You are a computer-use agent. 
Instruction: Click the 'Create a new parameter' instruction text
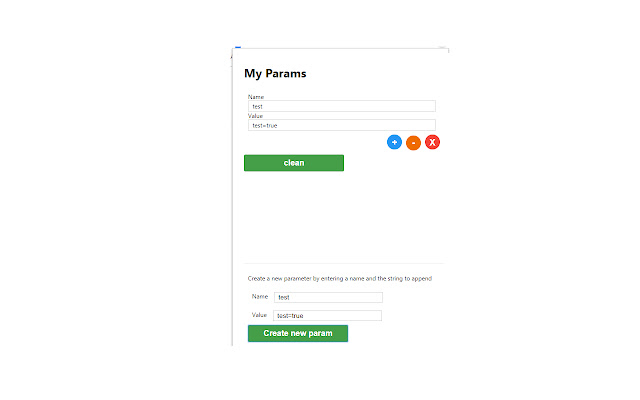tap(340, 278)
